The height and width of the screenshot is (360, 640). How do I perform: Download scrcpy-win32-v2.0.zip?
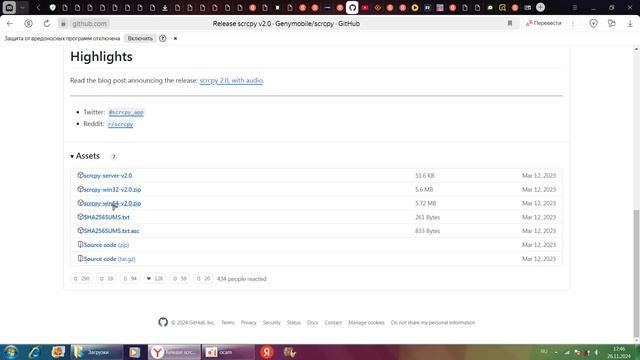coord(112,189)
